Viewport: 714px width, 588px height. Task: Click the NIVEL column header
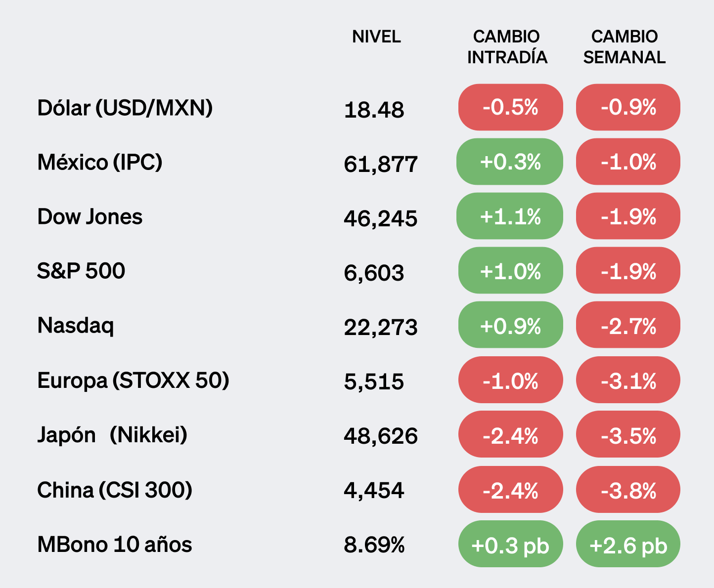[376, 37]
